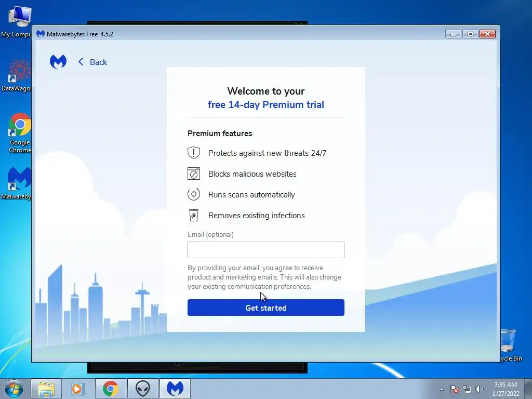Minimize the Malwarebytes window
This screenshot has height=399, width=532.
(x=453, y=34)
